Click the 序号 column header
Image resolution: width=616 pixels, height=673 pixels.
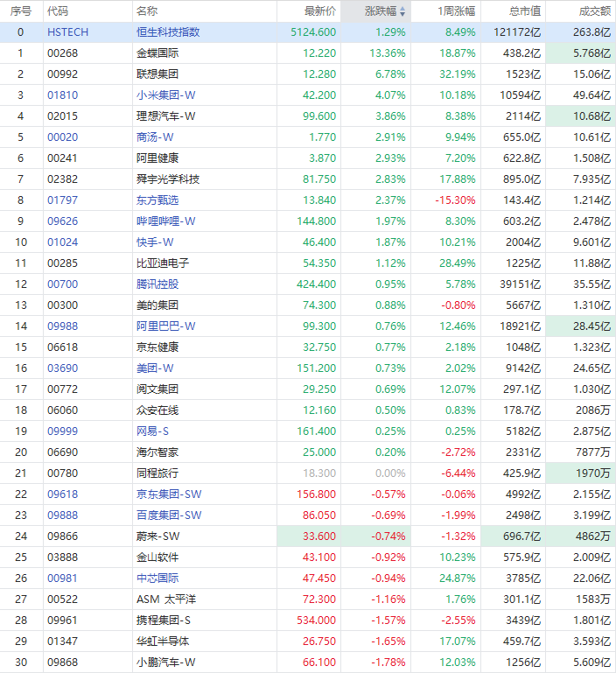pos(21,11)
